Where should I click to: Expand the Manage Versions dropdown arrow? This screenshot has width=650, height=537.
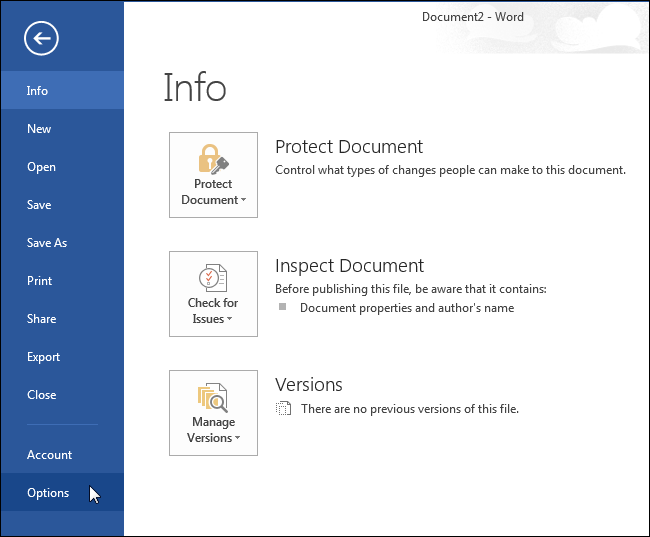pyautogui.click(x=237, y=439)
